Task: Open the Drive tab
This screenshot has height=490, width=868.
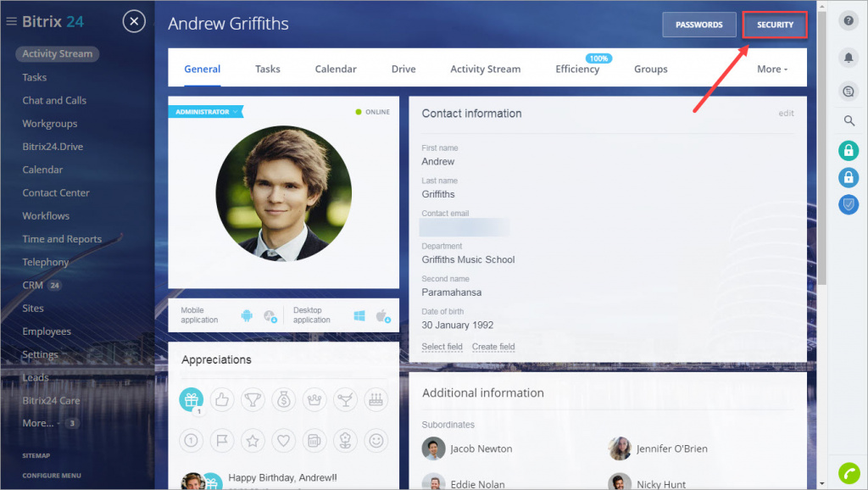Action: (403, 70)
